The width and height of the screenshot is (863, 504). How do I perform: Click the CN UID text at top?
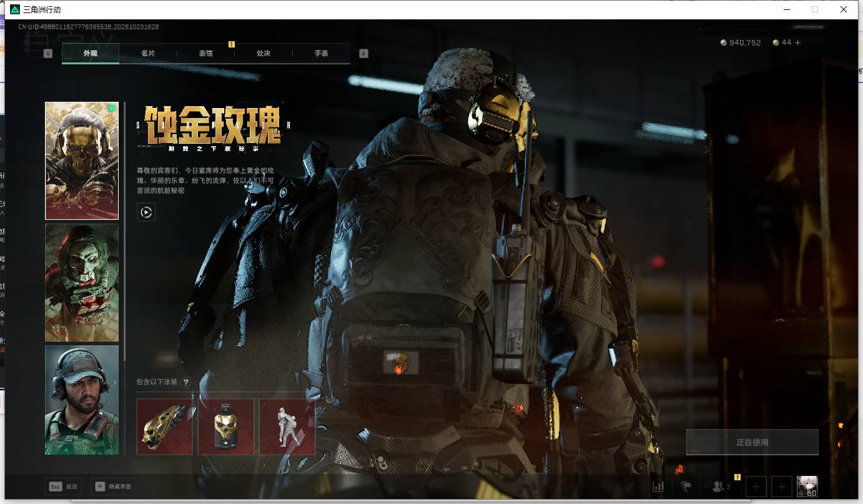(x=88, y=27)
